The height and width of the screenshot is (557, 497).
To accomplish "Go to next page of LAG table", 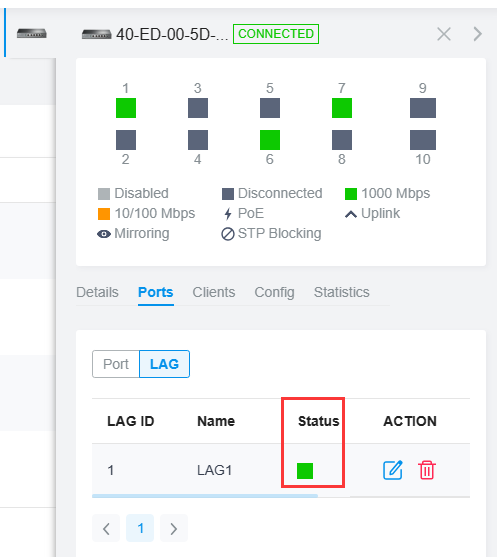I will coord(174,528).
